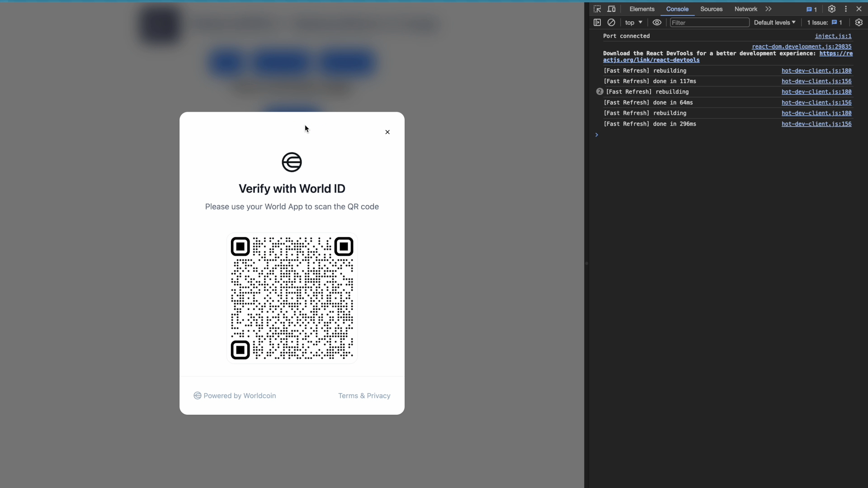The width and height of the screenshot is (868, 488).
Task: Open hot-dev-client.js:180 link for first rebuilding message
Action: click(x=816, y=71)
